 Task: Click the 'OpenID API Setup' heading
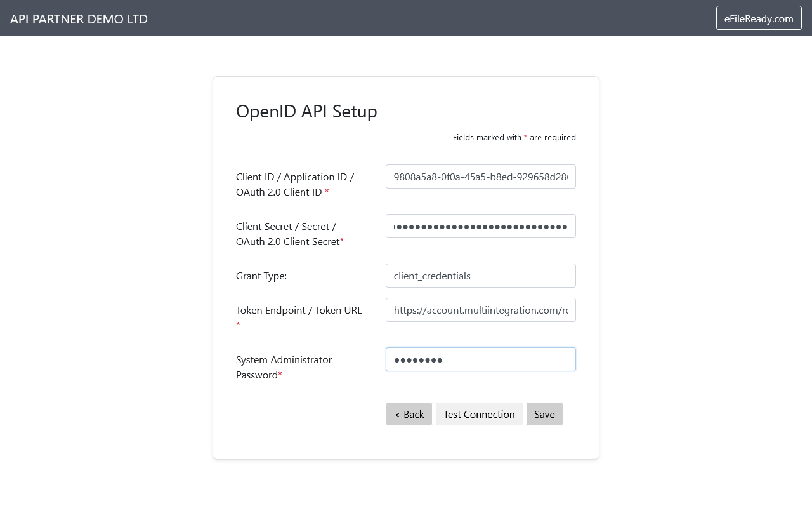coord(306,111)
